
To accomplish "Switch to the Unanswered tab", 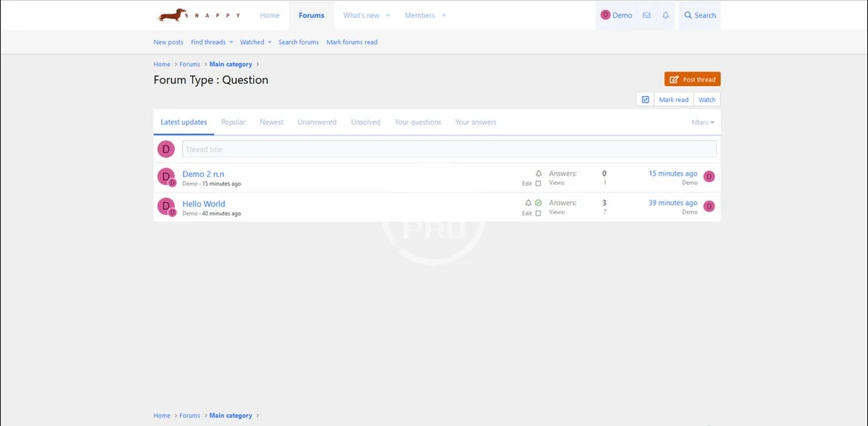I will pos(317,122).
